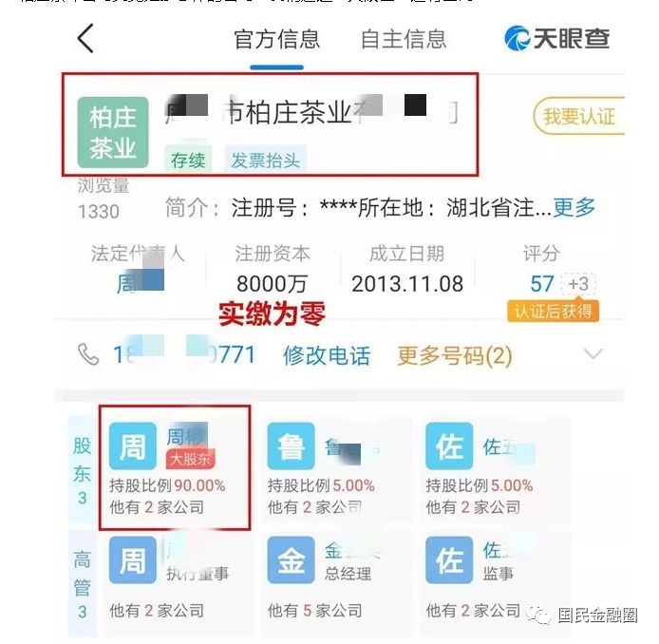Open the 佐 shareholder avatar with 5.00%
The image size is (659, 644).
click(x=449, y=446)
